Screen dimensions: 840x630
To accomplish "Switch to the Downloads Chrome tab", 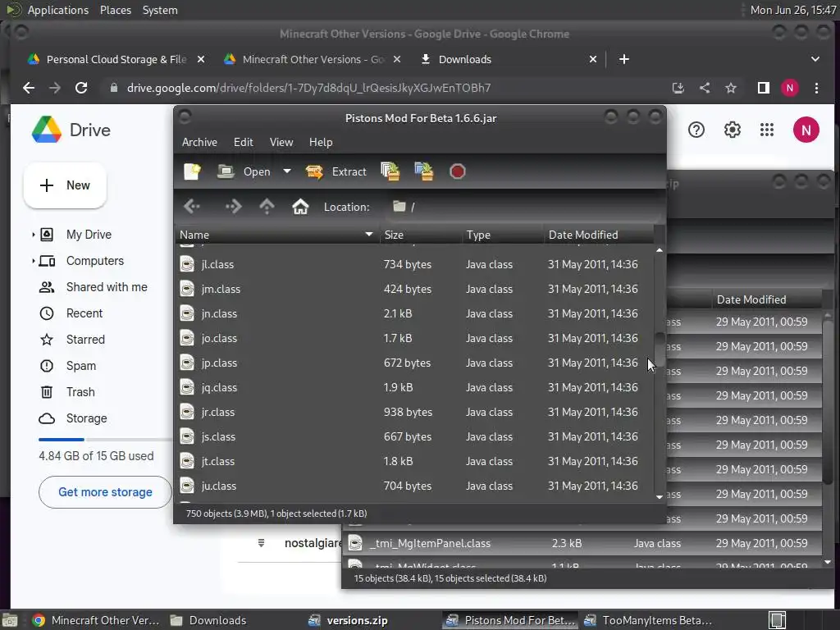I will click(x=465, y=59).
